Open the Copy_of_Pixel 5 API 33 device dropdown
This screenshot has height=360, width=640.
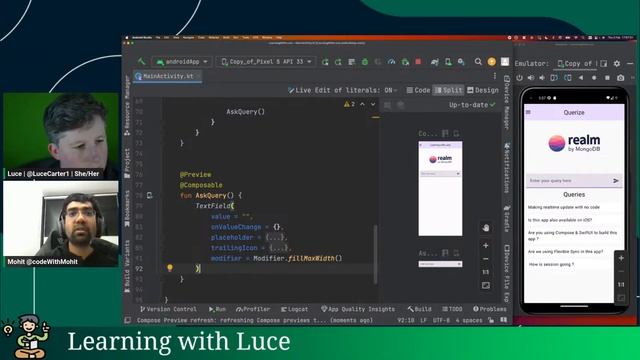click(x=267, y=62)
